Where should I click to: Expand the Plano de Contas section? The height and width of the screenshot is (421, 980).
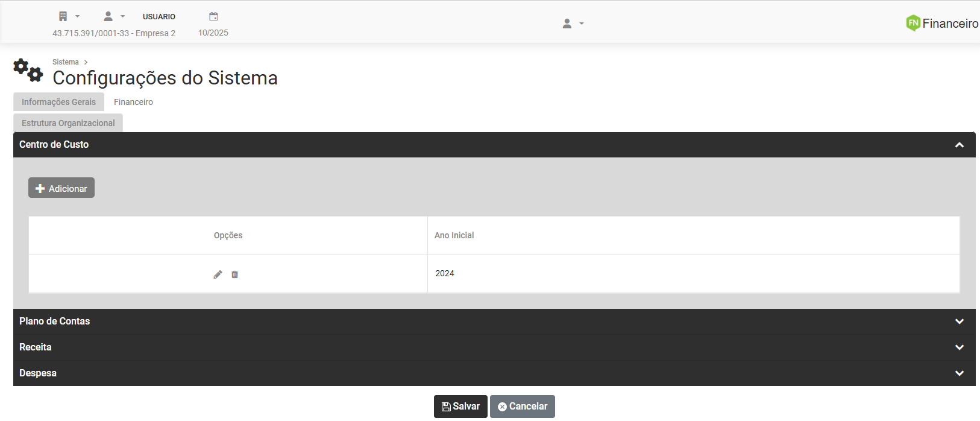pyautogui.click(x=959, y=321)
